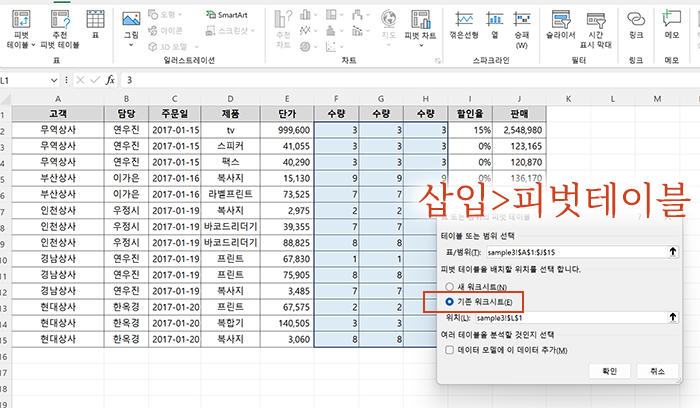The width and height of the screenshot is (700, 408).
Task: Select column K header
Action: tap(568, 99)
